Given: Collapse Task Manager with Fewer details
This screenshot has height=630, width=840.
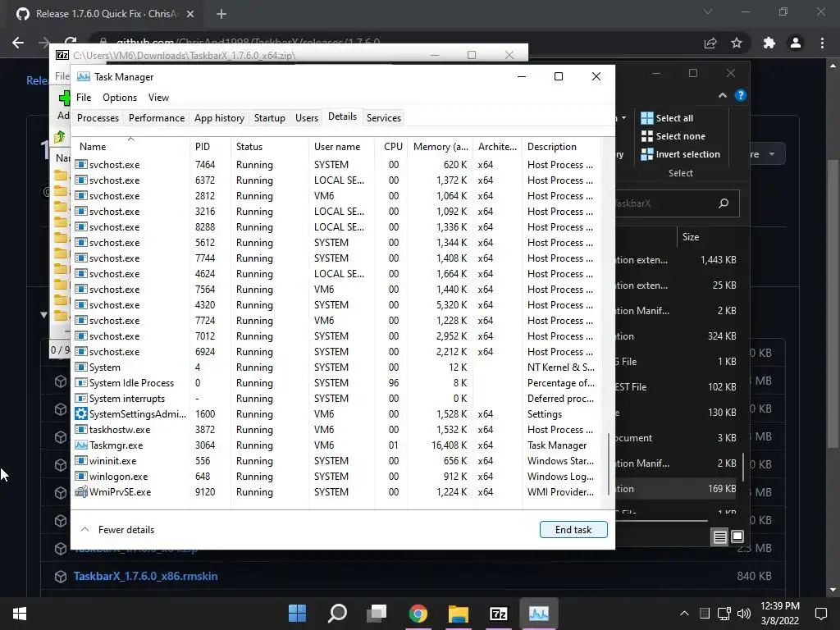Looking at the screenshot, I should [x=117, y=530].
